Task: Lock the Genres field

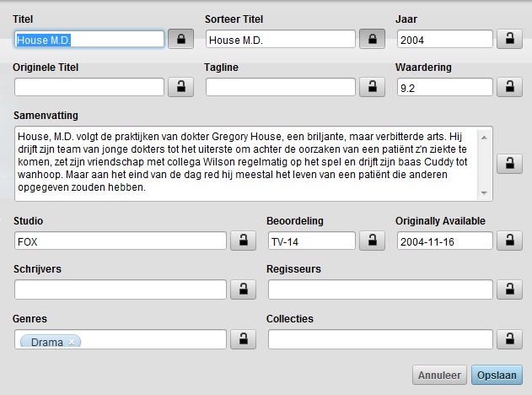Action: coord(243,339)
